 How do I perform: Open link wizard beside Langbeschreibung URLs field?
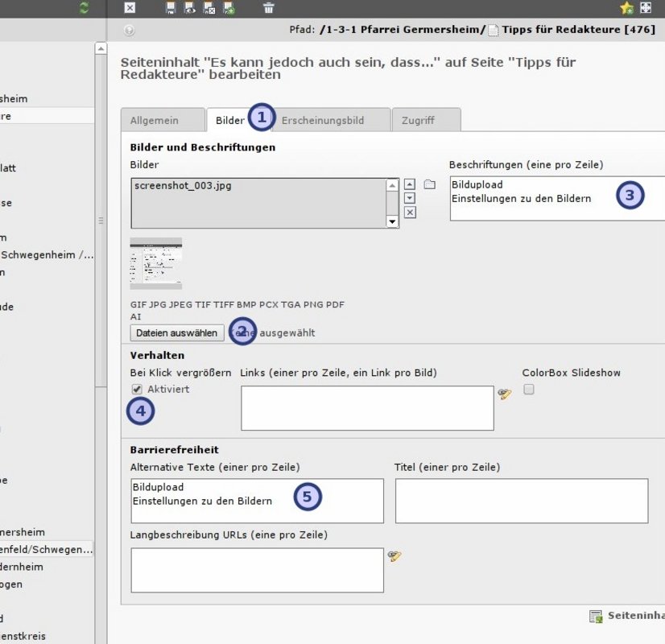click(394, 555)
